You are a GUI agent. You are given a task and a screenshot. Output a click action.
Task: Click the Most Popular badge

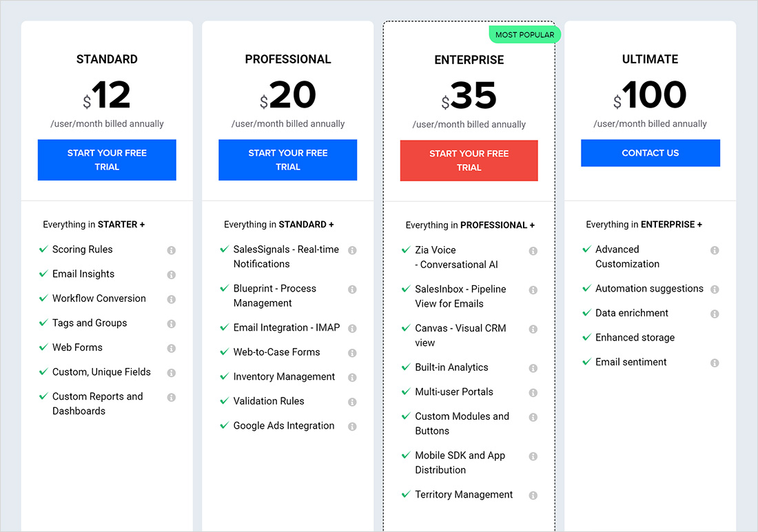point(524,34)
